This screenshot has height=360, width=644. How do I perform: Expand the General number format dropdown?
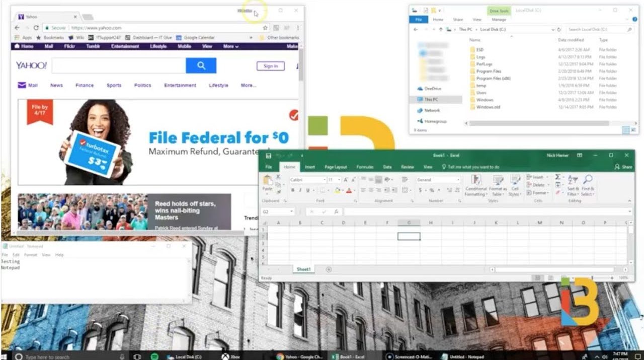(x=458, y=180)
